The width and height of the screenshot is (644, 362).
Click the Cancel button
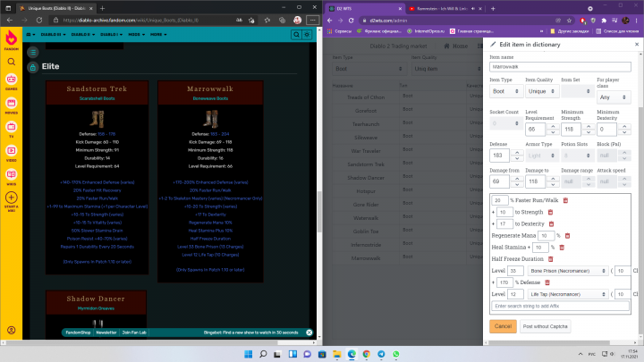[503, 326]
